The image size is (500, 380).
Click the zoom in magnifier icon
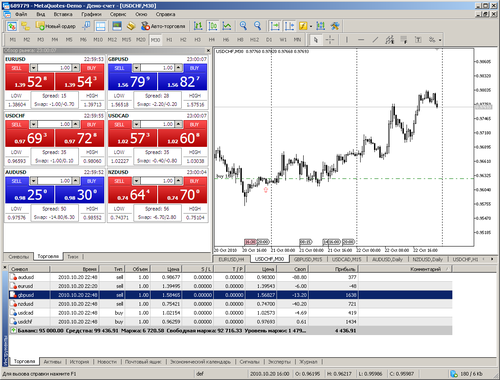[243, 26]
